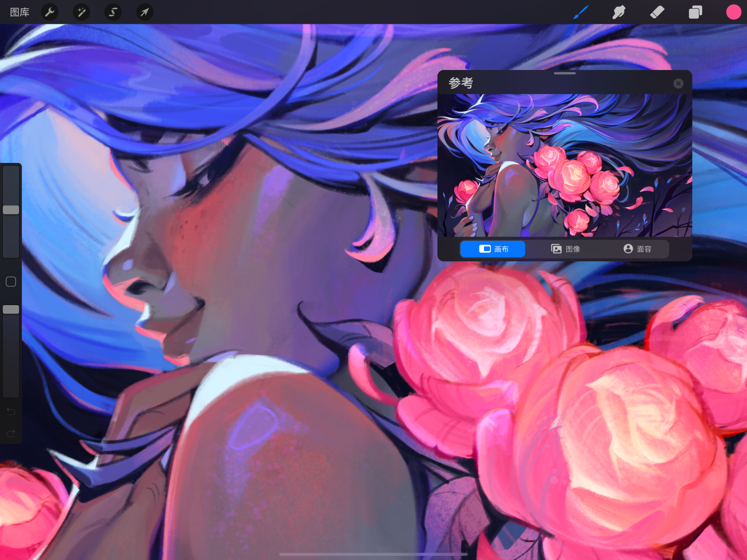Tap the undo arrow in sidebar

11,411
